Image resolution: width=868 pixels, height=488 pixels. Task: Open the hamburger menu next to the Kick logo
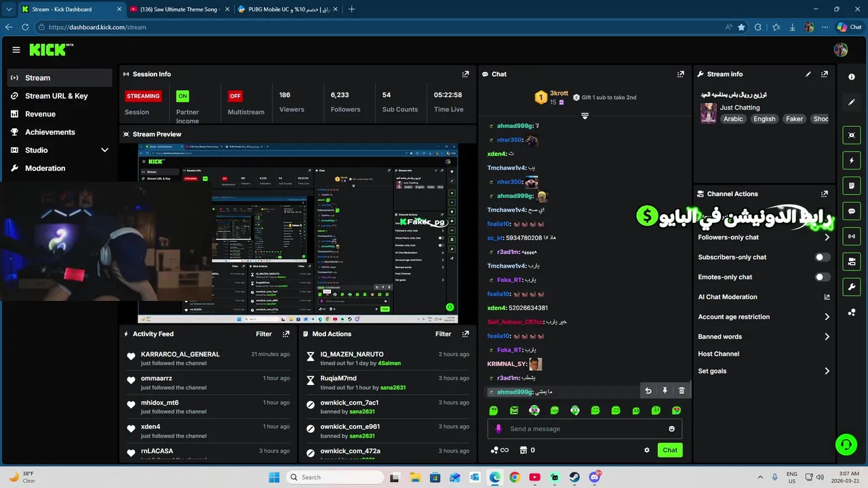pyautogui.click(x=16, y=49)
